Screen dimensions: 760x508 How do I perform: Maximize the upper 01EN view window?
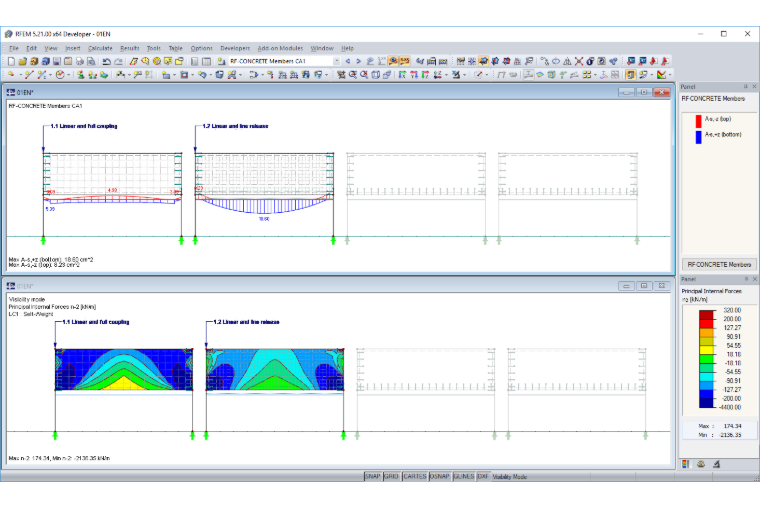coord(644,92)
